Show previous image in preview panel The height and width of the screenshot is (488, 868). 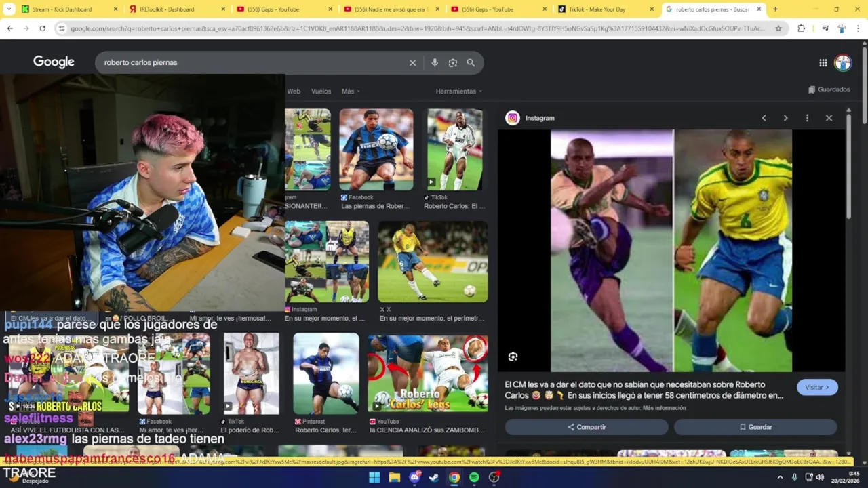click(x=764, y=118)
